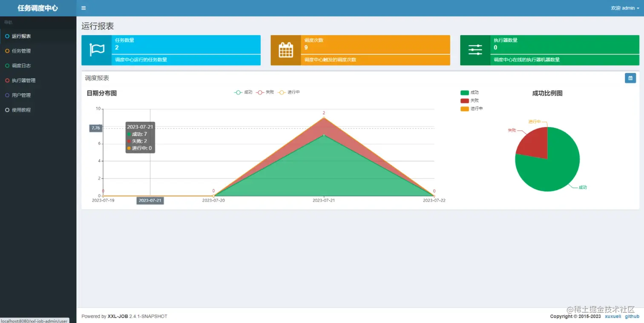Toggle the 进行中 series in line chart legend
The height and width of the screenshot is (323, 644).
pyautogui.click(x=289, y=92)
